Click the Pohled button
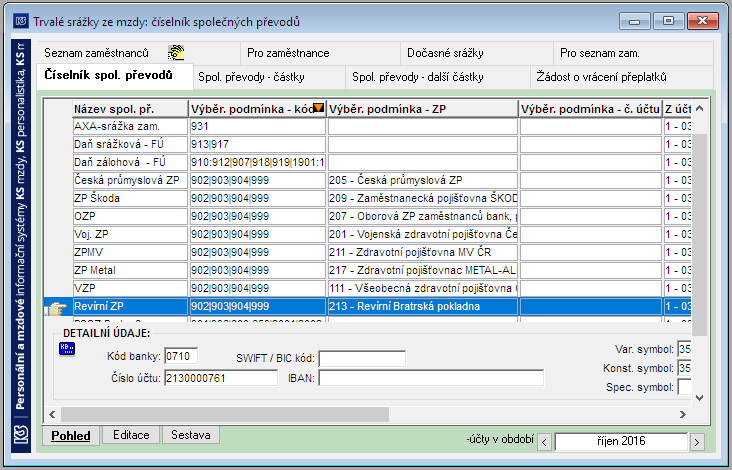Image resolution: width=732 pixels, height=470 pixels. click(70, 436)
